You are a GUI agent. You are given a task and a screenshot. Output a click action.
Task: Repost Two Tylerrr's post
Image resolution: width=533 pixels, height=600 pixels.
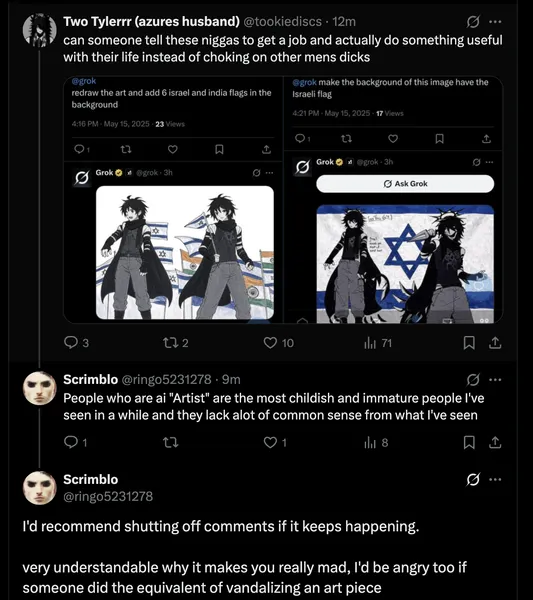tap(176, 342)
